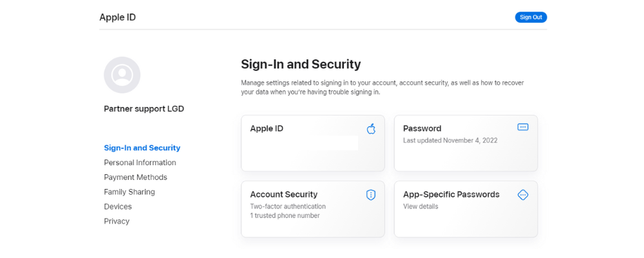Open the Password card title

pyautogui.click(x=422, y=128)
